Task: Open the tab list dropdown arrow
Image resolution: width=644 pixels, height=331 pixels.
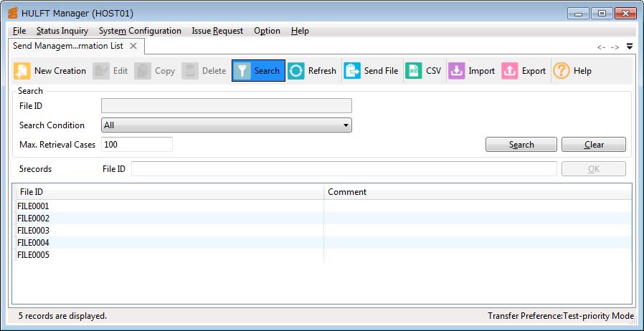Action: [630, 47]
